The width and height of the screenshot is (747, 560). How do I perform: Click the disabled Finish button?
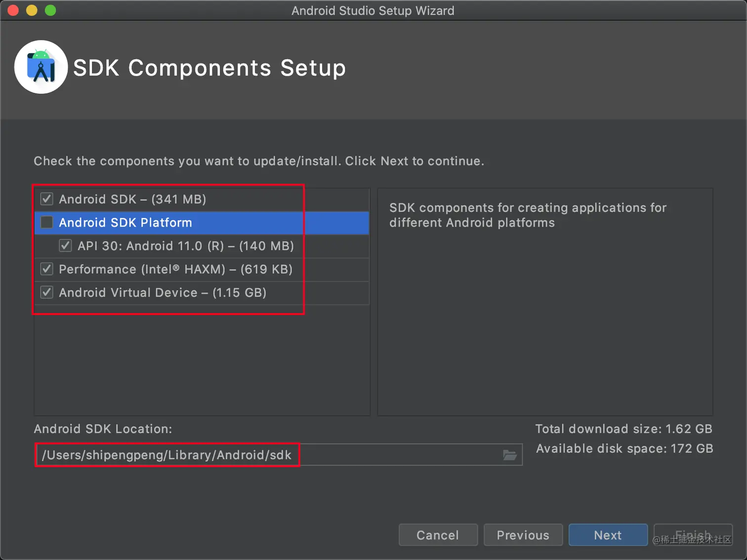pyautogui.click(x=693, y=535)
